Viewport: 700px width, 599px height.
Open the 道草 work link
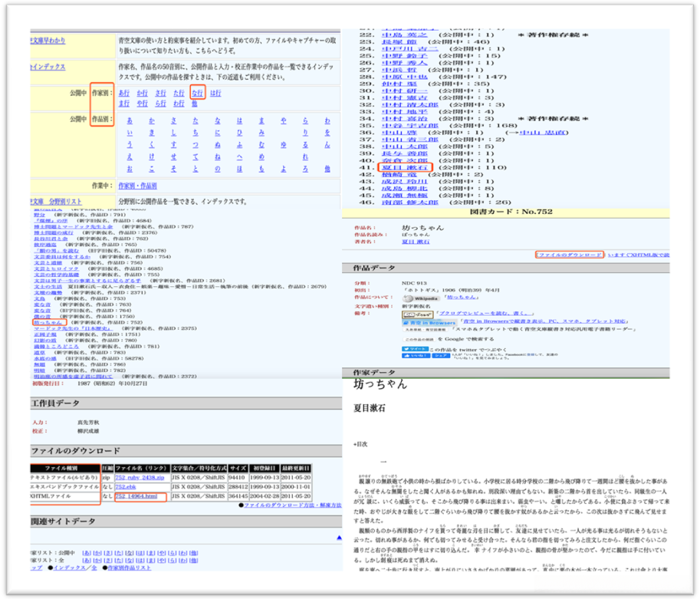(40, 353)
